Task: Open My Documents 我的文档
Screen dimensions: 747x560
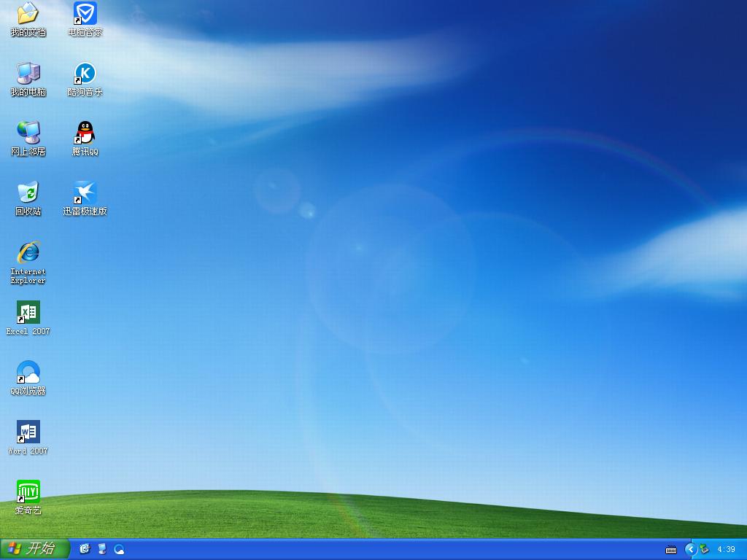Action: click(x=28, y=15)
